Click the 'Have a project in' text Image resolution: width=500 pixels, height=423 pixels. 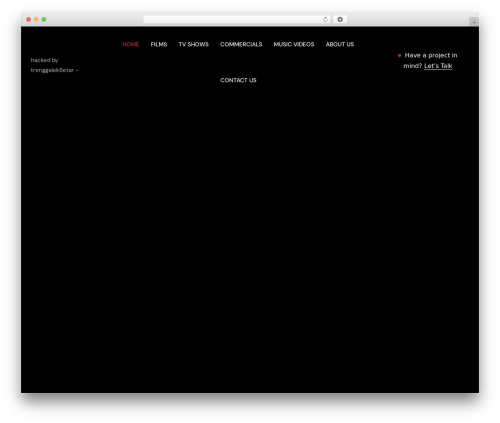click(x=431, y=55)
